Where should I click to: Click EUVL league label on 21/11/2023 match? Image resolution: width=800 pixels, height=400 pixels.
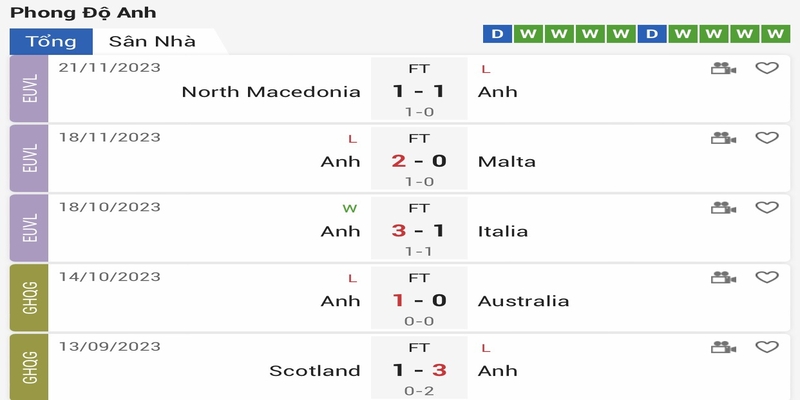tap(29, 89)
